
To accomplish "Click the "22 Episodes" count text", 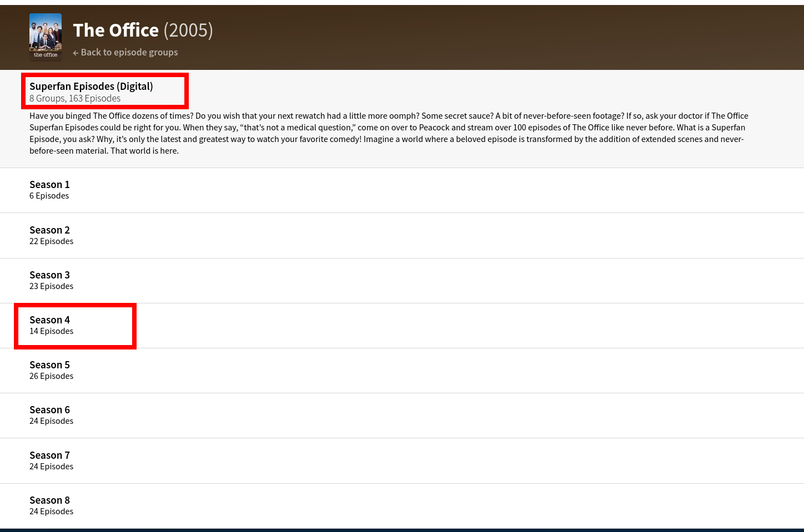I will (x=51, y=241).
